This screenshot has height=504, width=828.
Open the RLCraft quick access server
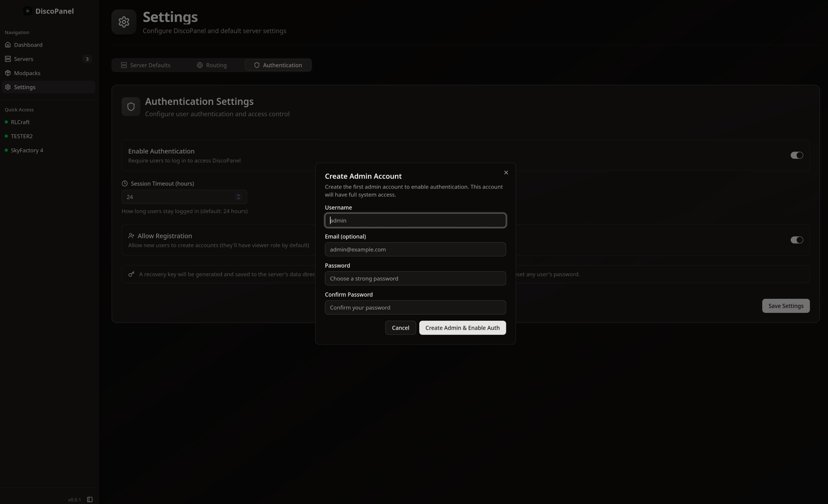click(x=48, y=122)
